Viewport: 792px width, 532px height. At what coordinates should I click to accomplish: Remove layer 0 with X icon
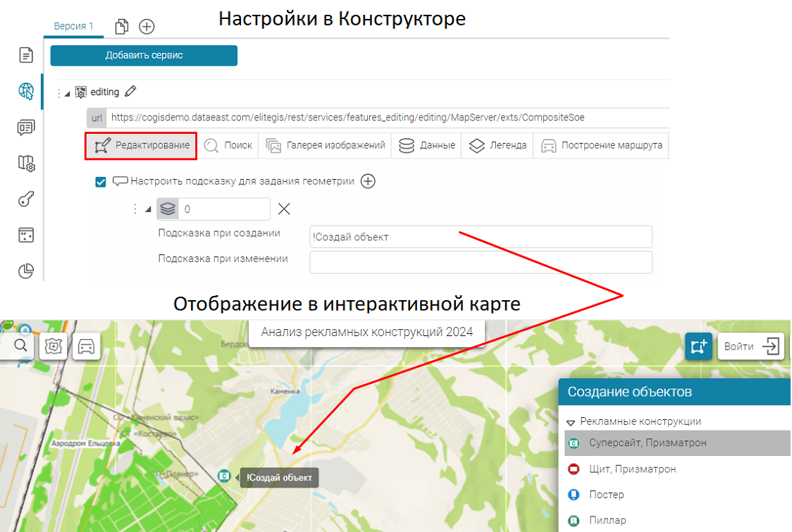pyautogui.click(x=283, y=209)
